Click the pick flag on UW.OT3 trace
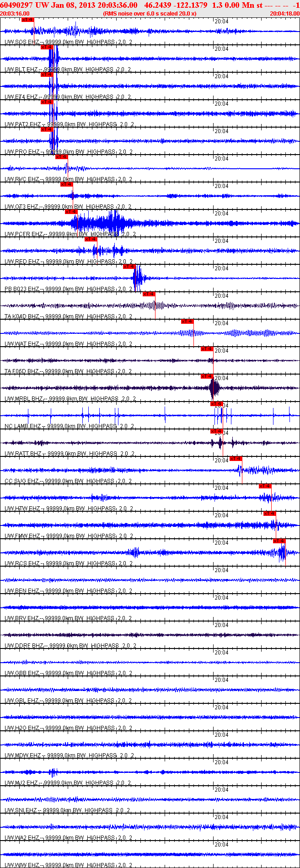This screenshot has width=300, height=868. tap(66, 184)
